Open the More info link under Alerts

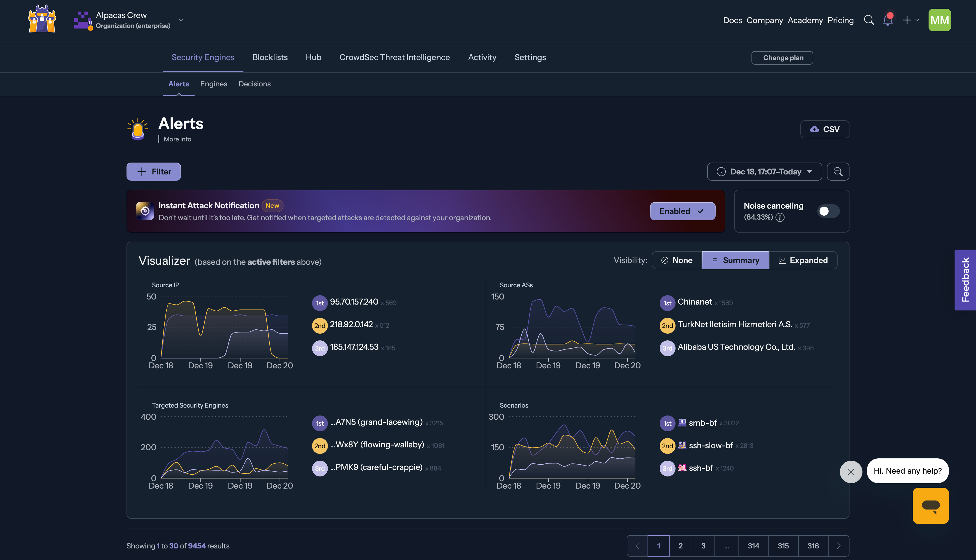[x=177, y=139]
